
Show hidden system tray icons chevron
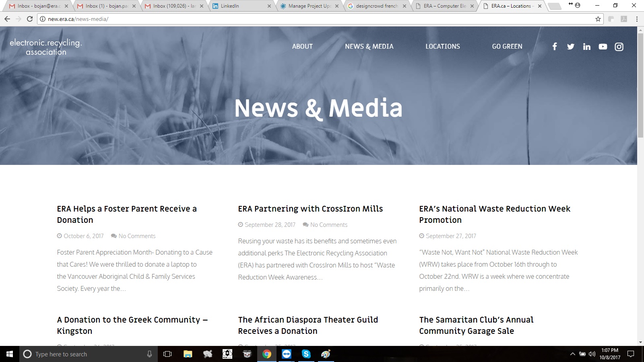572,354
